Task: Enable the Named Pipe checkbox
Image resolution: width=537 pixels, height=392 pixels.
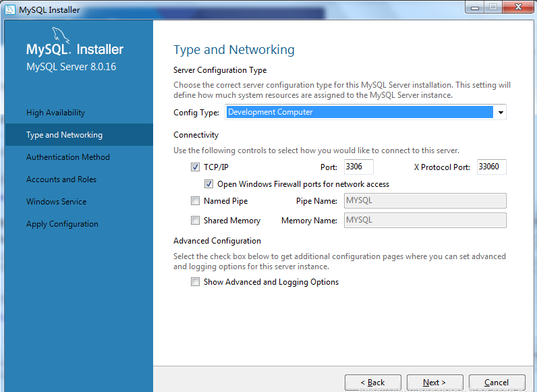Action: (x=195, y=201)
